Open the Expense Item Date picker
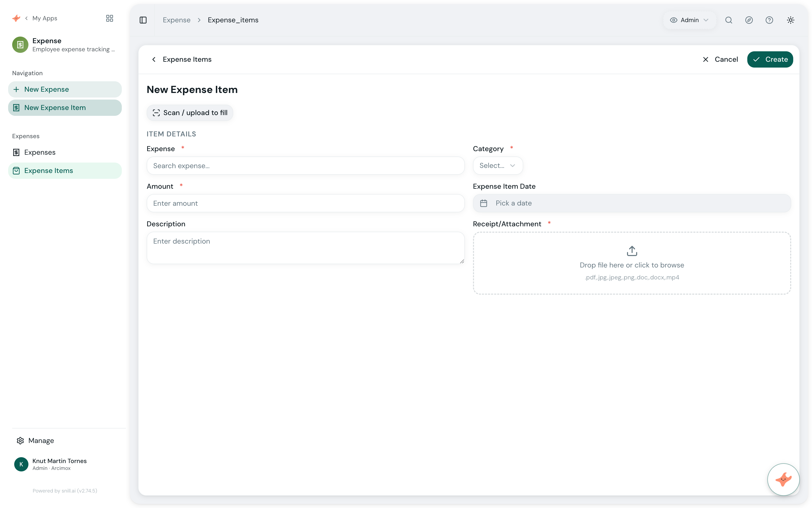This screenshot has width=812, height=508. point(632,203)
